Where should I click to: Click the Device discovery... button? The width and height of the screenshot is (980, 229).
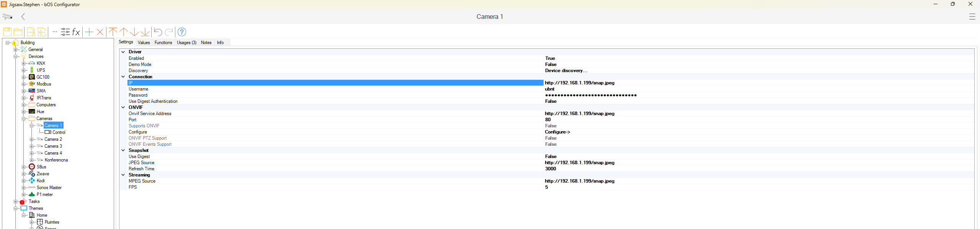566,71
